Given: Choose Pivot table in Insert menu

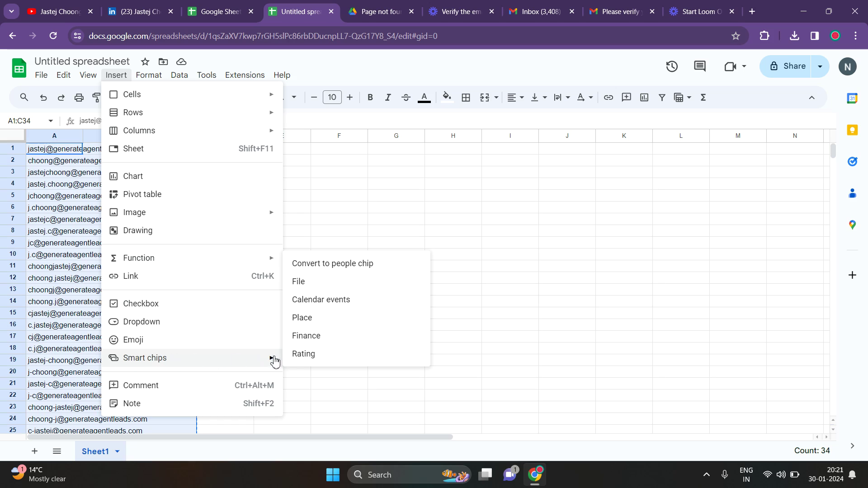Looking at the screenshot, I should [x=142, y=194].
